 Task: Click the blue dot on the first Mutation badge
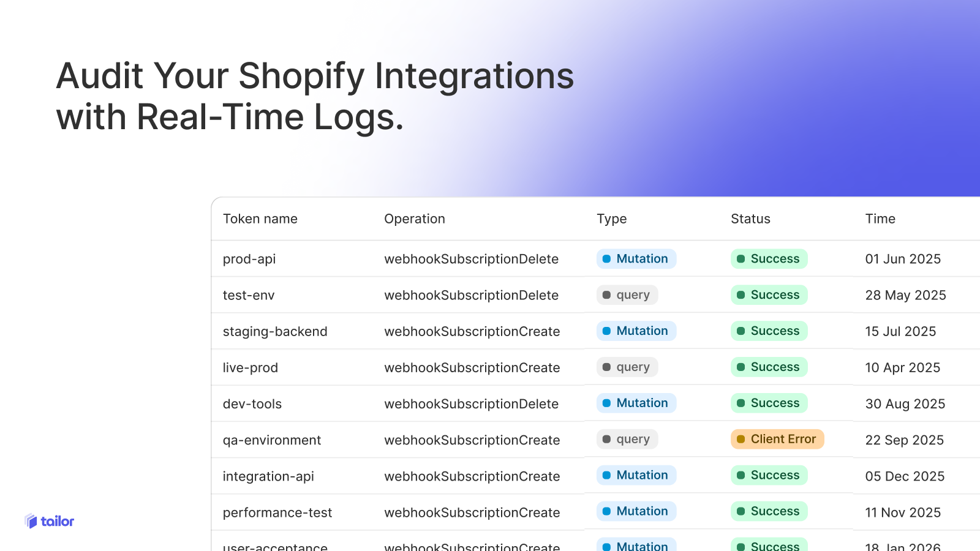click(x=606, y=258)
